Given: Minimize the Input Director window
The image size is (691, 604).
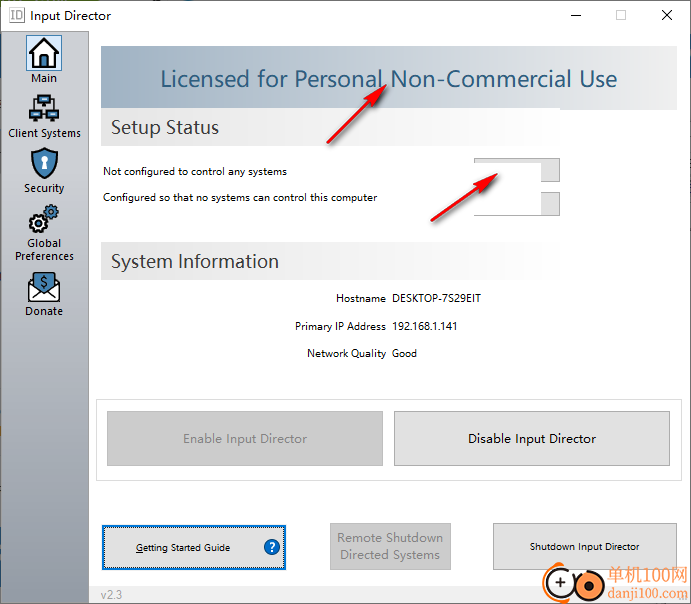Looking at the screenshot, I should click(x=576, y=15).
